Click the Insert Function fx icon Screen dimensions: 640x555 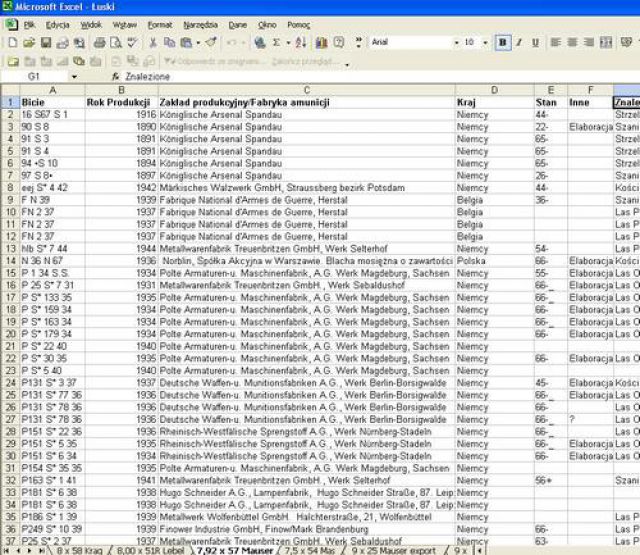point(116,76)
